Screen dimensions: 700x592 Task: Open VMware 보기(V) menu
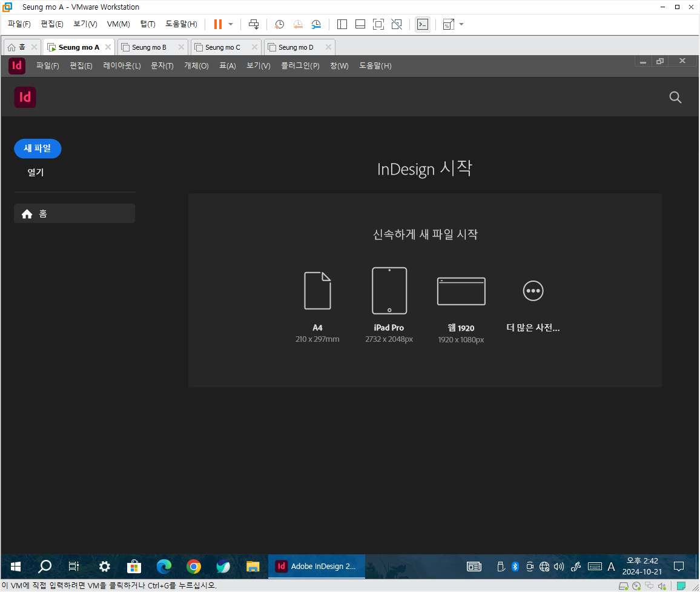pyautogui.click(x=85, y=24)
